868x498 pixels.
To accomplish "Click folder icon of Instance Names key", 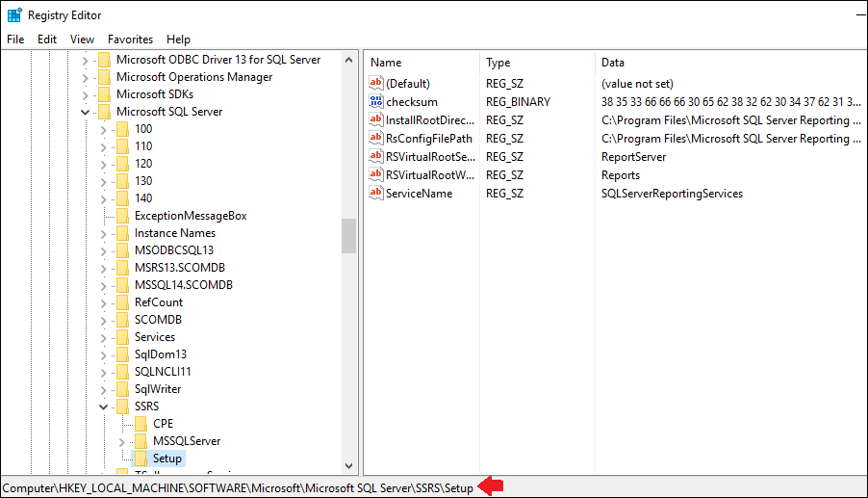I will pyautogui.click(x=122, y=233).
